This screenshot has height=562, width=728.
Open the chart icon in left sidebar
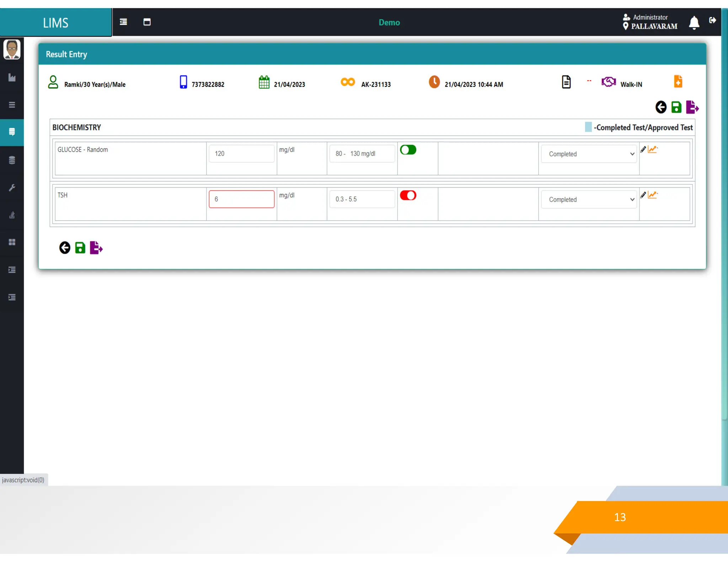click(12, 77)
